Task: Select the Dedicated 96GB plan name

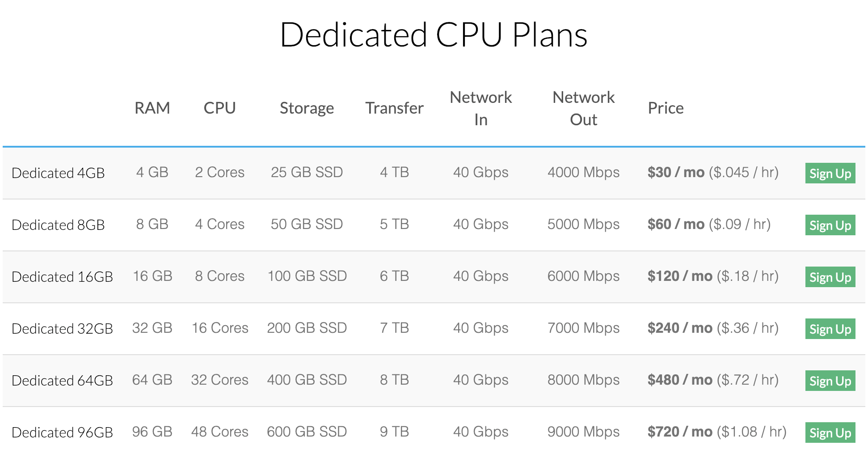Action: [62, 433]
